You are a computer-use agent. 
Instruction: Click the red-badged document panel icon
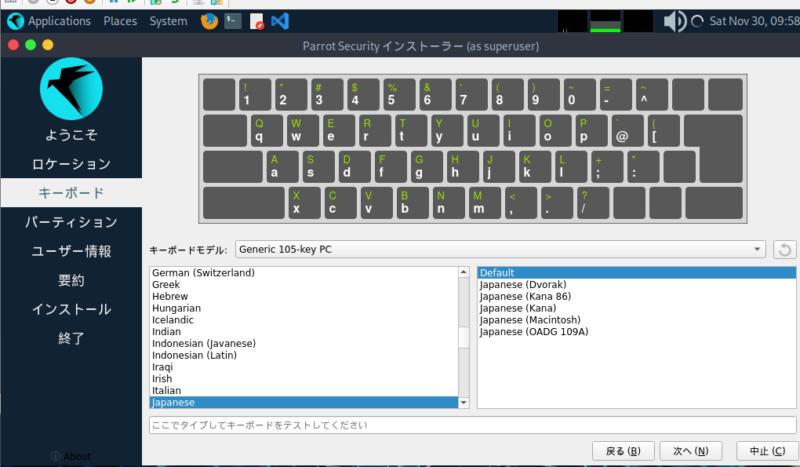click(x=256, y=21)
